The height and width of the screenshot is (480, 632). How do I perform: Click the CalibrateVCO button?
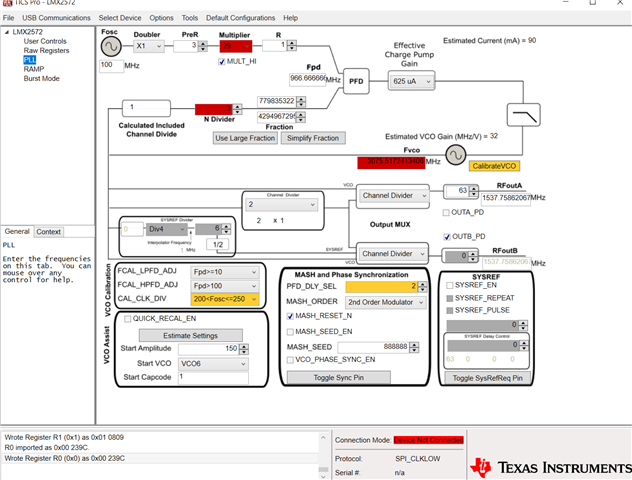pyautogui.click(x=494, y=166)
